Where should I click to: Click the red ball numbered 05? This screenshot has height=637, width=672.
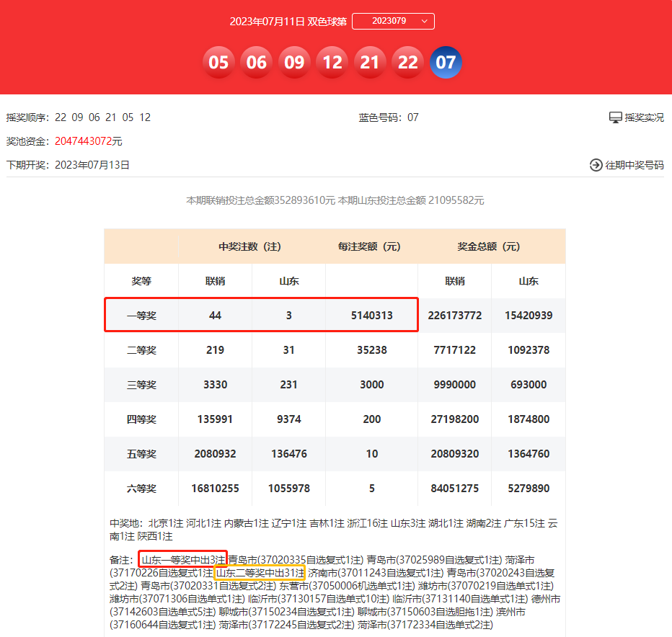(x=218, y=63)
